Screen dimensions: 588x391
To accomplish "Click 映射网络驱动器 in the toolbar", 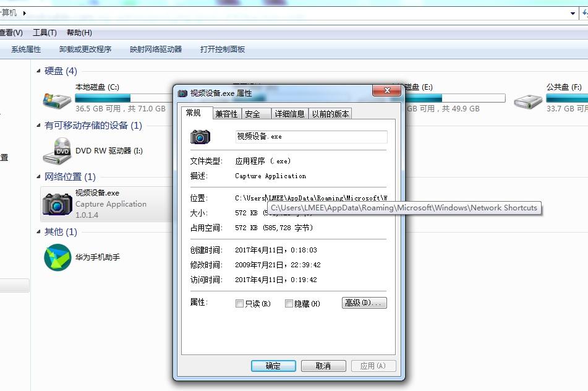I will (x=156, y=49).
